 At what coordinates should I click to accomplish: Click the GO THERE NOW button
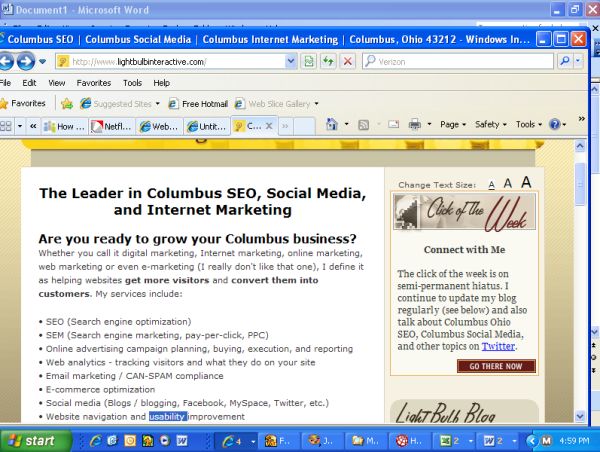[496, 366]
